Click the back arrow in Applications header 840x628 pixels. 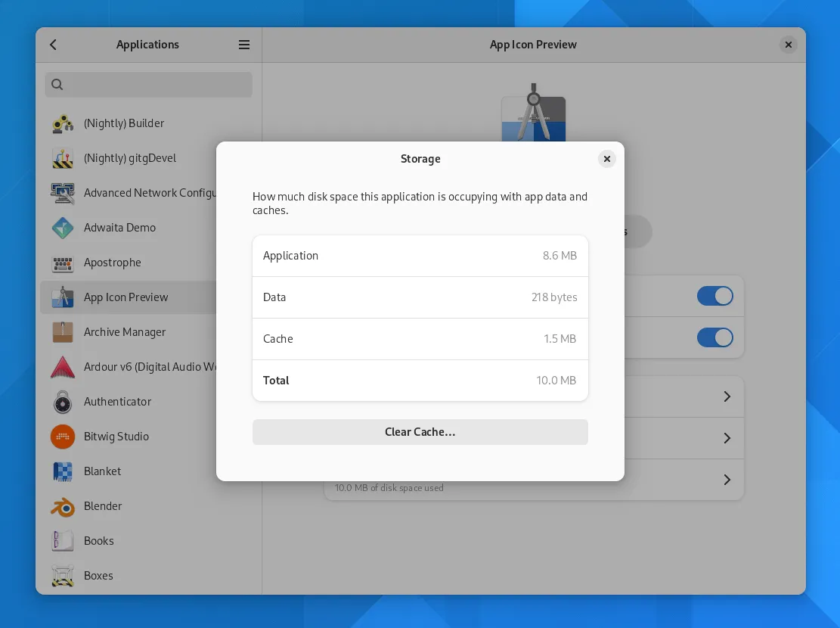[x=53, y=45]
